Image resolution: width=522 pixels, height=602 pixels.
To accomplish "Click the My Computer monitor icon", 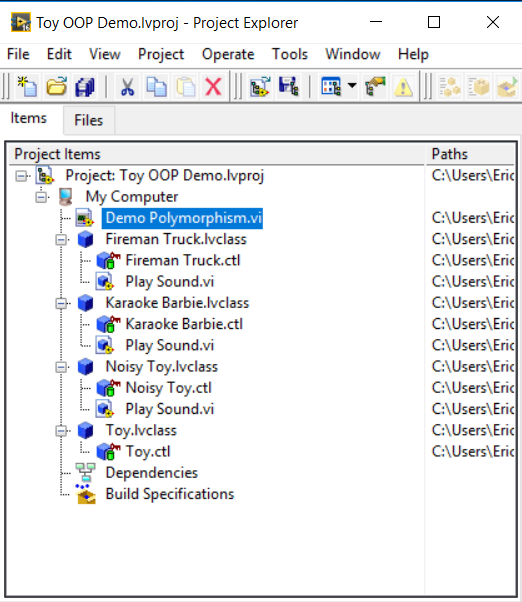I will coord(66,197).
